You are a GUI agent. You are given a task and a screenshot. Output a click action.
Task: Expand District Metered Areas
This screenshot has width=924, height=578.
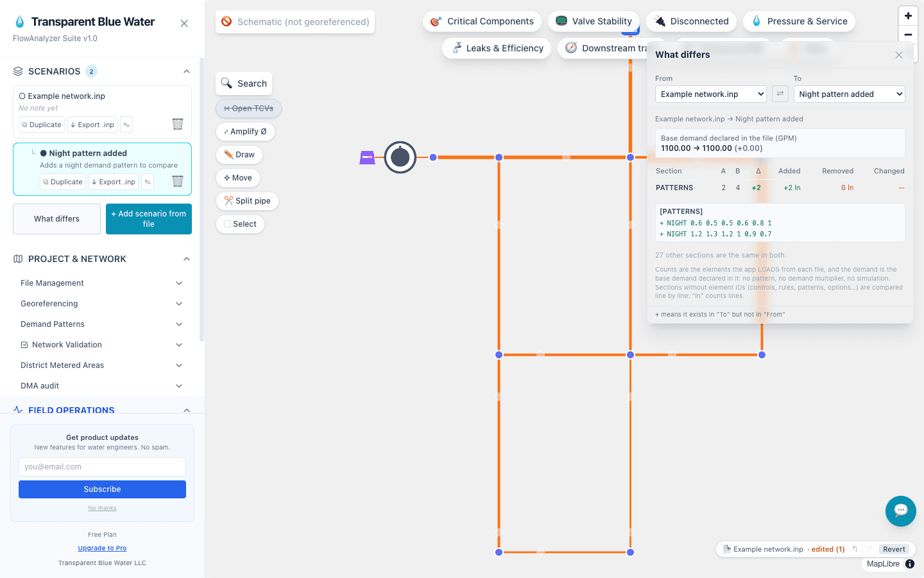pyautogui.click(x=102, y=365)
